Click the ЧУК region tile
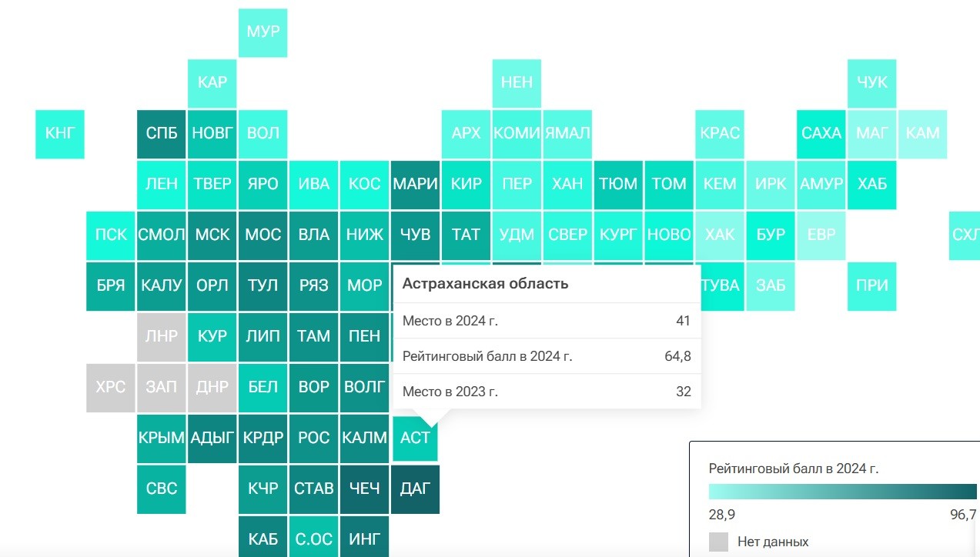This screenshot has height=557, width=980. point(871,82)
